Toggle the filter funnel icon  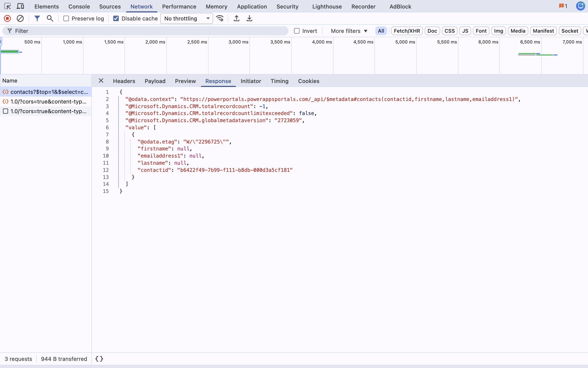coord(37,18)
